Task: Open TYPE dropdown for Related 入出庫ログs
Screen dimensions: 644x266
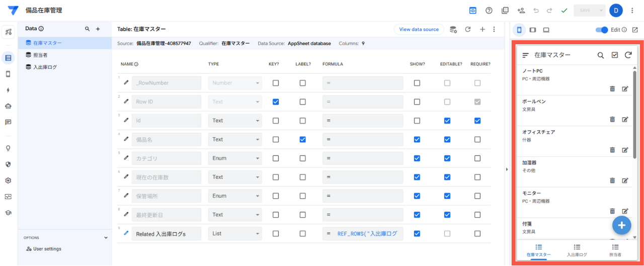Action: [x=235, y=234]
